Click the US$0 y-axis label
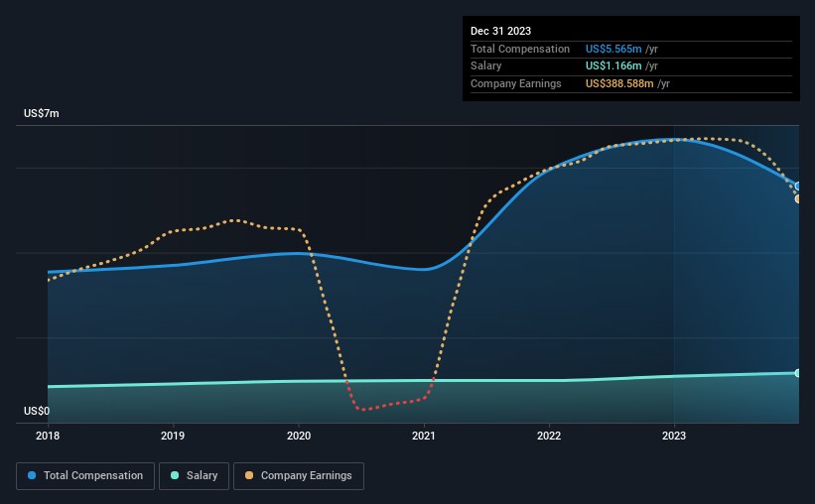 37,411
